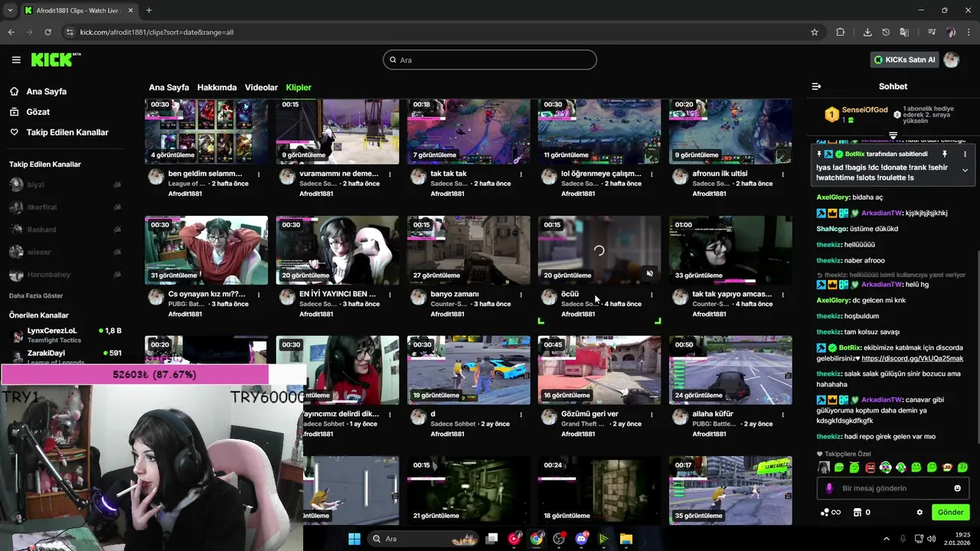Open the emoji picker in chat input
Image resolution: width=980 pixels, height=551 pixels.
point(957,488)
